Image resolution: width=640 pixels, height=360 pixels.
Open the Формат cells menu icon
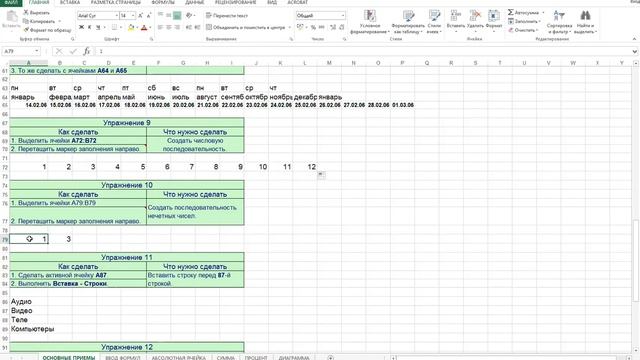494,20
